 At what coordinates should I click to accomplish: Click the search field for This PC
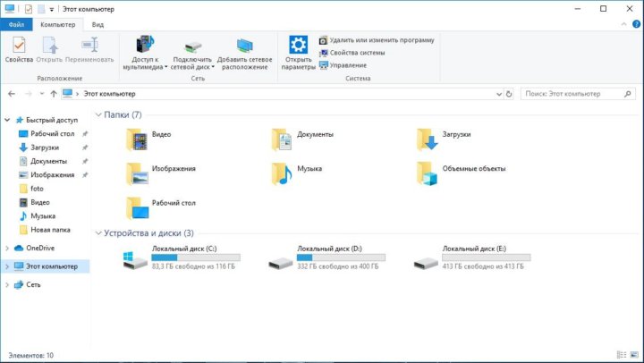(x=577, y=93)
